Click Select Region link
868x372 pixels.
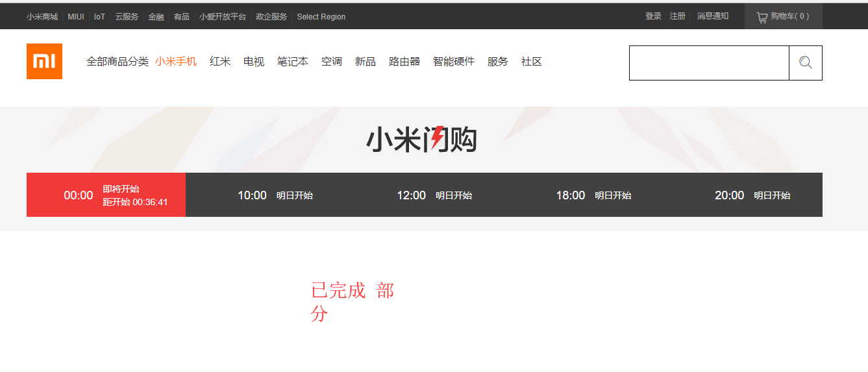[x=321, y=17]
